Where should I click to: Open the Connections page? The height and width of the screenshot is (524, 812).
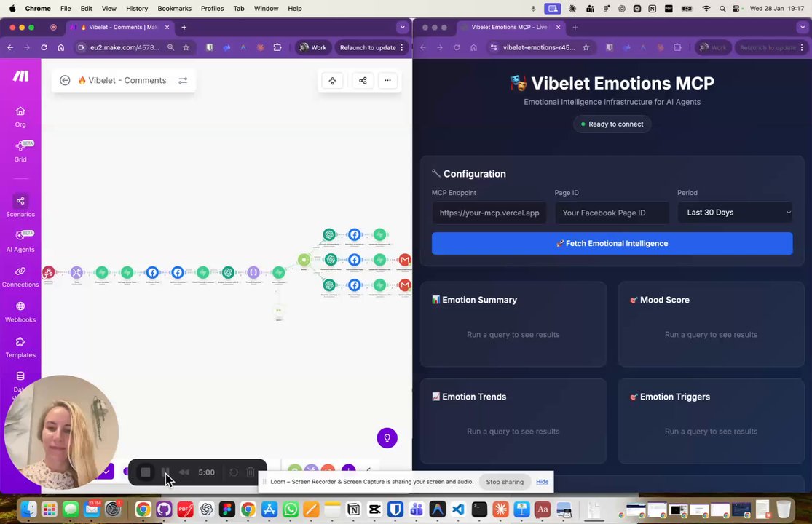(20, 277)
